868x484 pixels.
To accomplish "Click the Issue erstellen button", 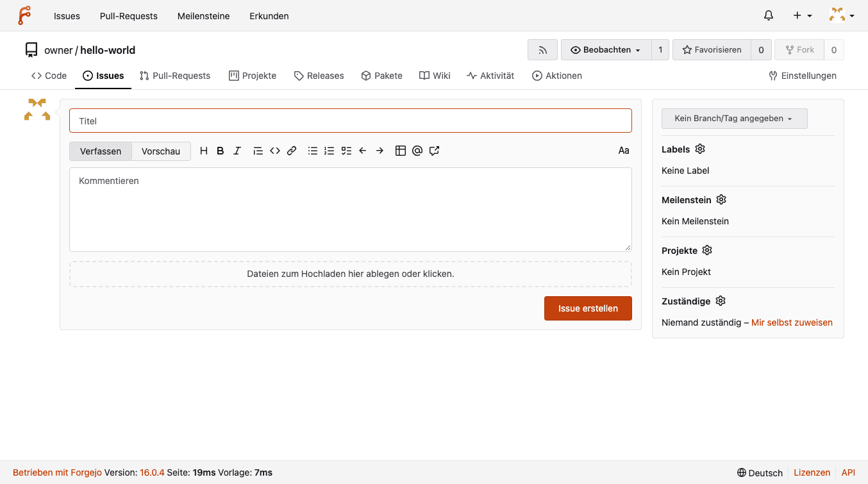I will click(588, 308).
